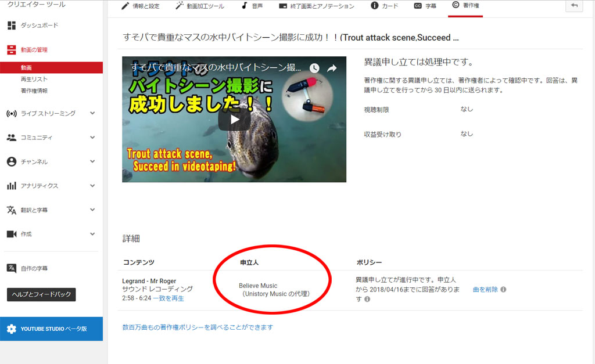Open the 動画加工ツール tab
Screen dimensions: 595x364
[199, 6]
